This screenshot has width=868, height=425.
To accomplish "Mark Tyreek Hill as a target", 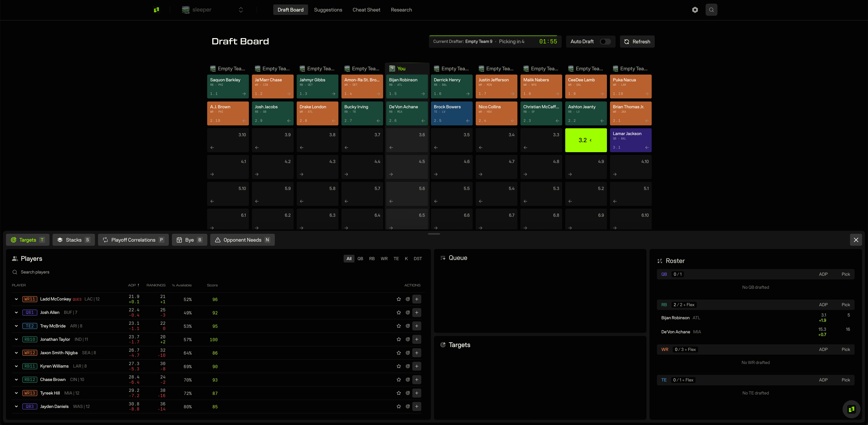I will (x=408, y=393).
